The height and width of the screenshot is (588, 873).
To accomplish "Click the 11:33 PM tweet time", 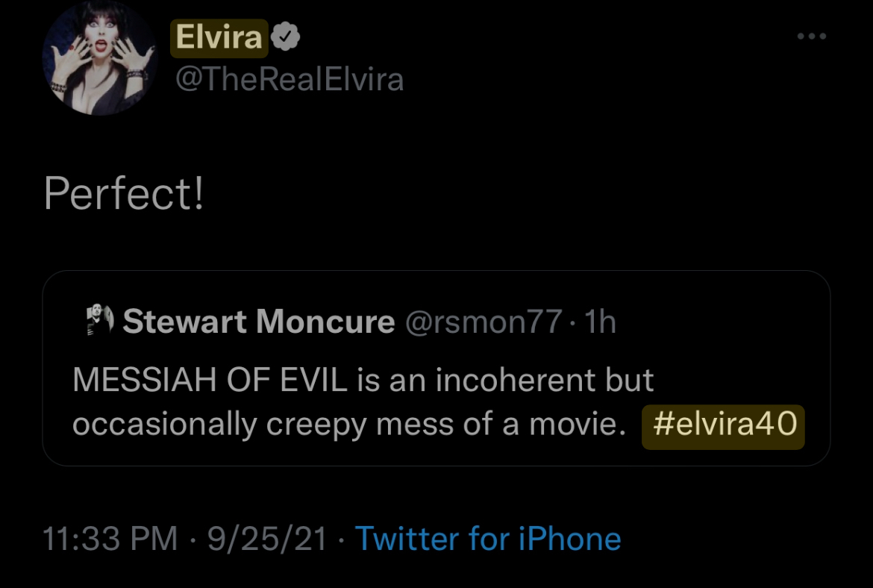I will click(x=110, y=539).
